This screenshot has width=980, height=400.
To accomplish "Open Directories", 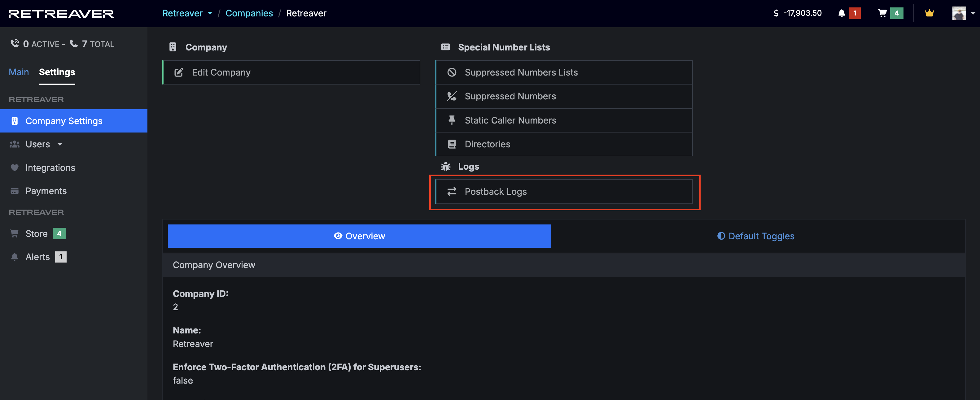I will pos(564,144).
